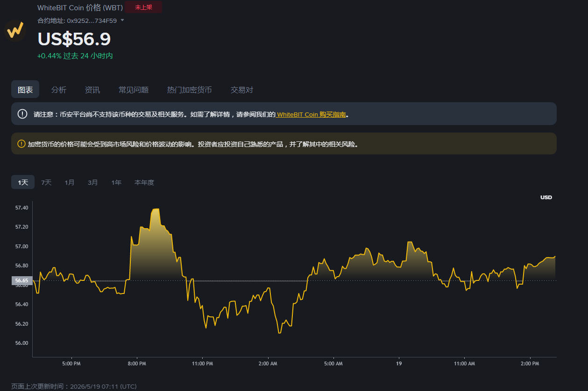
Task: Click the 57.40 y-axis label
Action: [x=21, y=208]
